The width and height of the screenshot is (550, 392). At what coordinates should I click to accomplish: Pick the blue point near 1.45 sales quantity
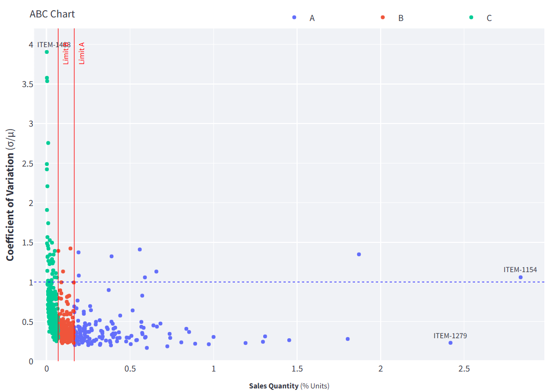[x=289, y=340]
